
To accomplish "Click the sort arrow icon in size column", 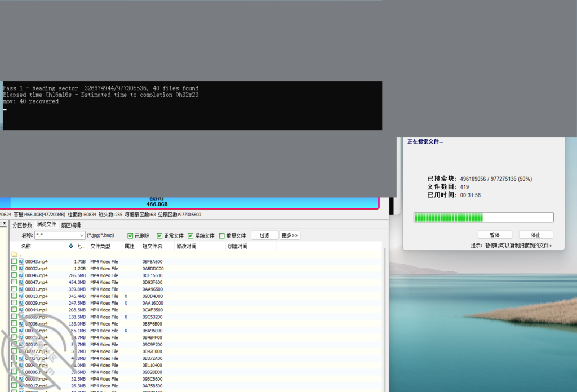I will click(70, 246).
